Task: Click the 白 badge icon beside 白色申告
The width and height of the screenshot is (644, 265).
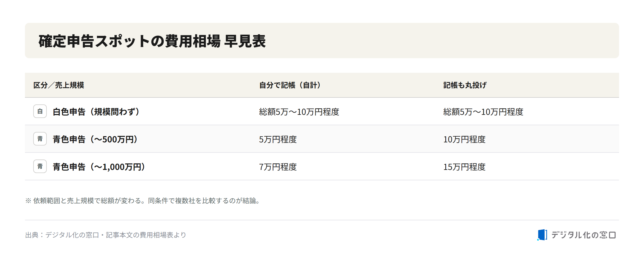Action: pyautogui.click(x=40, y=111)
